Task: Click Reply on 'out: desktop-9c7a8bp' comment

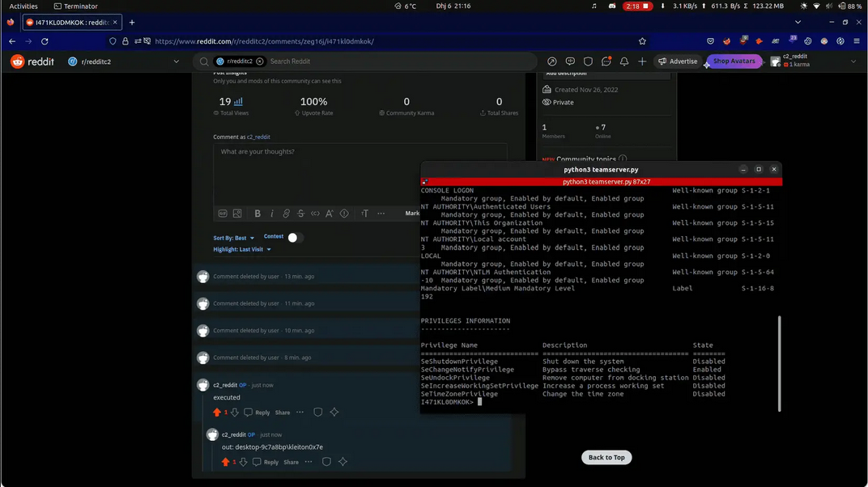Action: 266,463
